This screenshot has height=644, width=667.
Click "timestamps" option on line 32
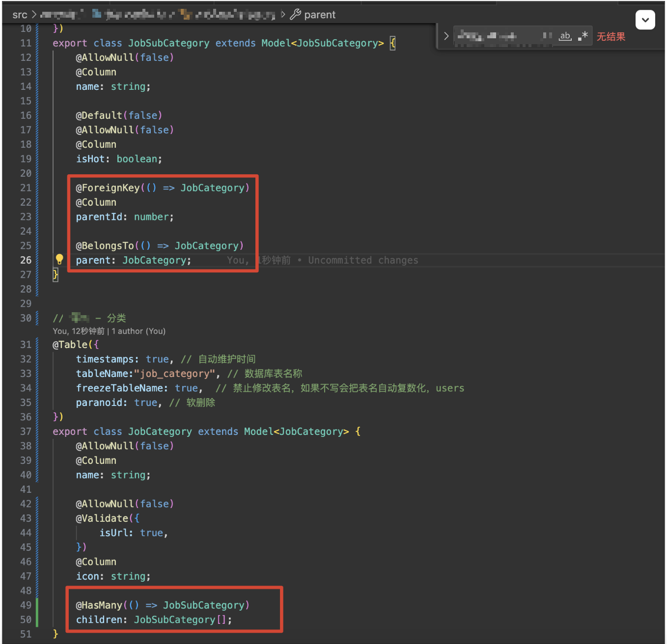pos(105,359)
